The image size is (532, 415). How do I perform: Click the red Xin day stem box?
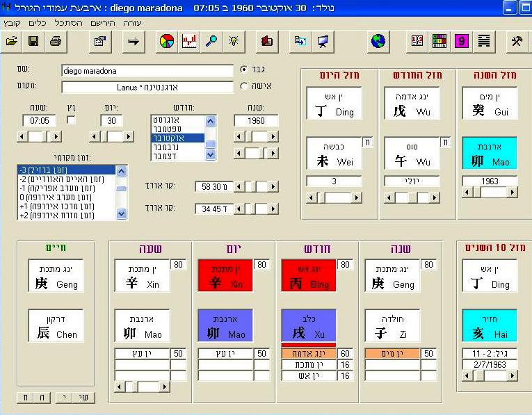click(x=225, y=275)
